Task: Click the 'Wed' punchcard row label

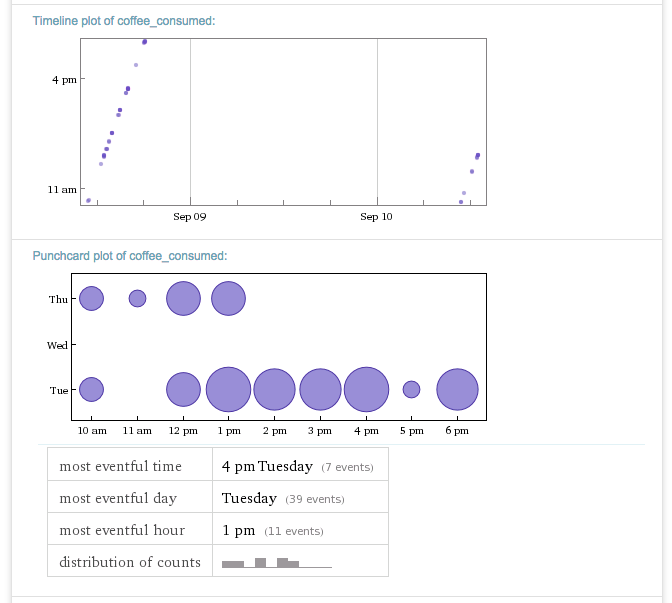Action: tap(57, 345)
